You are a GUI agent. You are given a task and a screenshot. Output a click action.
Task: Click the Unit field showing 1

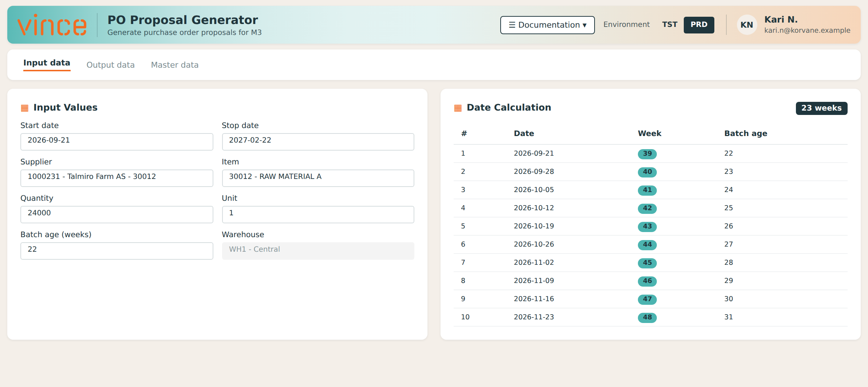tap(318, 214)
